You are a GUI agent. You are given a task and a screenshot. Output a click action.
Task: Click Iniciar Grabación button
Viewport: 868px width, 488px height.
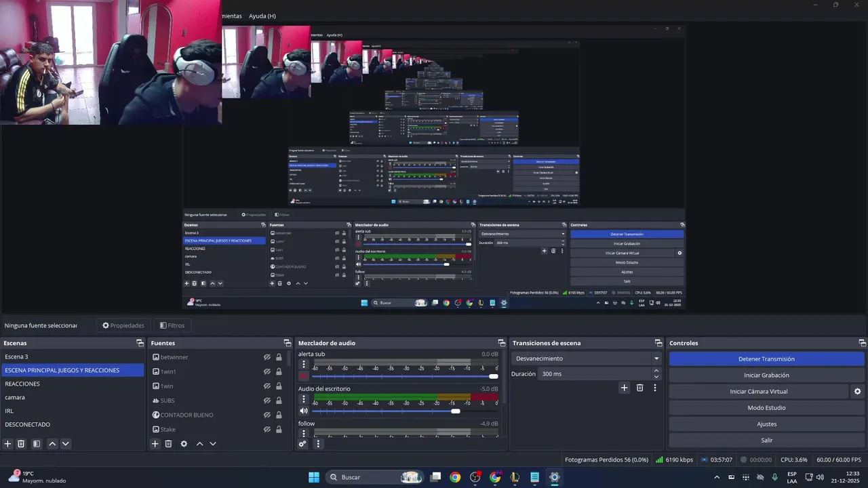point(766,375)
